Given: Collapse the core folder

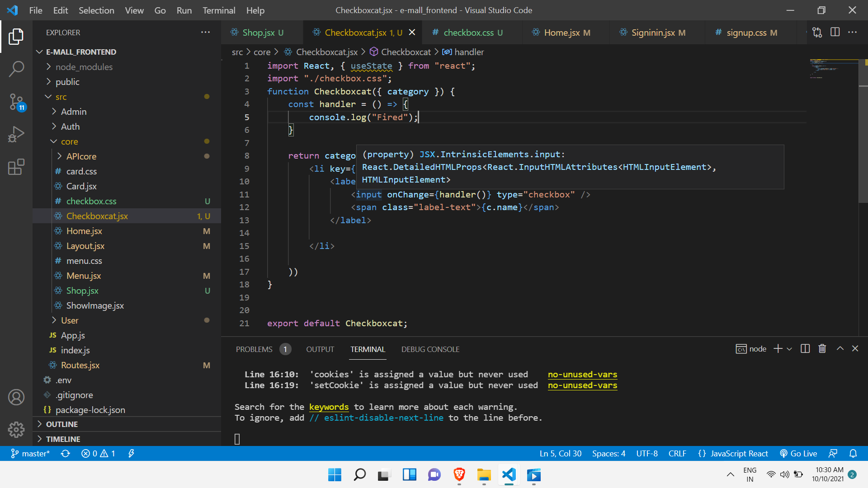Looking at the screenshot, I should (x=127, y=141).
